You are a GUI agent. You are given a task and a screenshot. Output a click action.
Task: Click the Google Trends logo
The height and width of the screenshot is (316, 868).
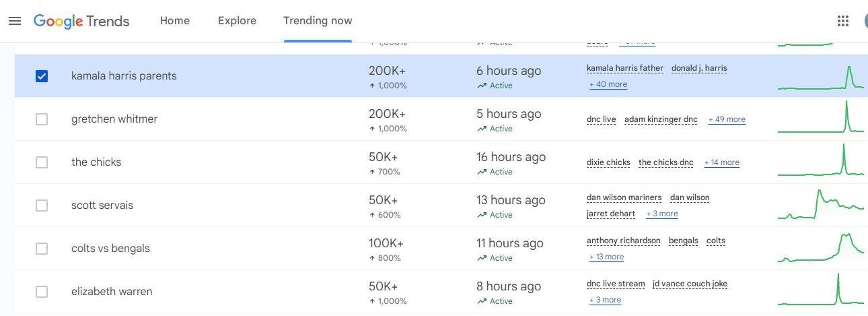click(81, 21)
